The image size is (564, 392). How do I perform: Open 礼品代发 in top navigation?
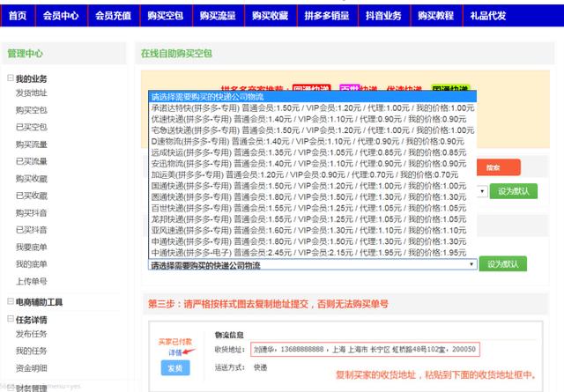point(488,16)
